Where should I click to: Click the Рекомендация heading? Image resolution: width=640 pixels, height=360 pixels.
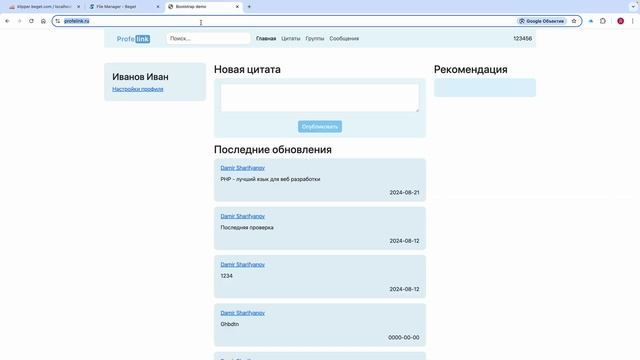click(x=471, y=69)
